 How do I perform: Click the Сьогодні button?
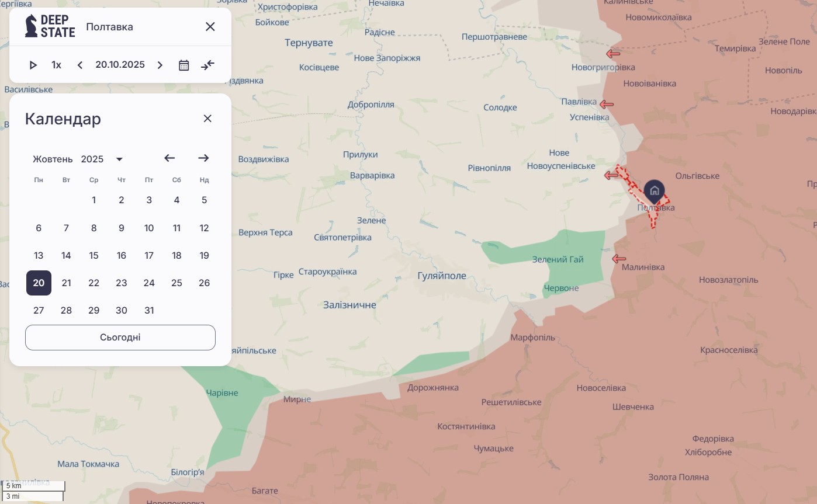(120, 338)
